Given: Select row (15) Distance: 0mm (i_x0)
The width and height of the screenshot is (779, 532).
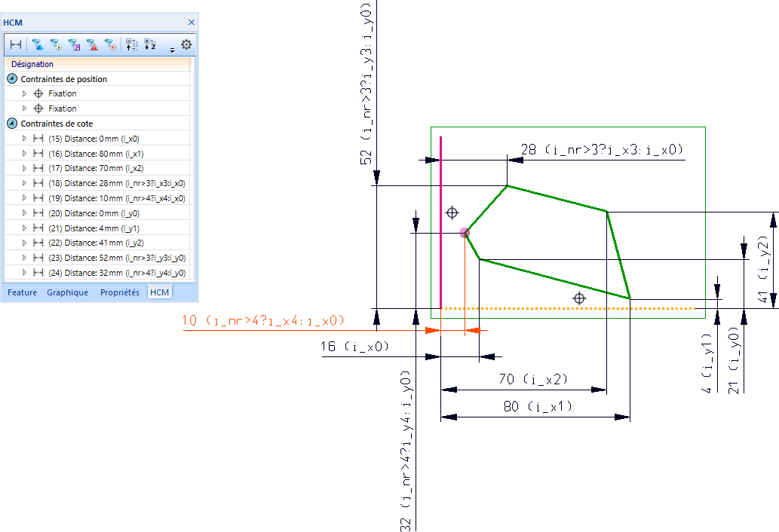Looking at the screenshot, I should (98, 139).
